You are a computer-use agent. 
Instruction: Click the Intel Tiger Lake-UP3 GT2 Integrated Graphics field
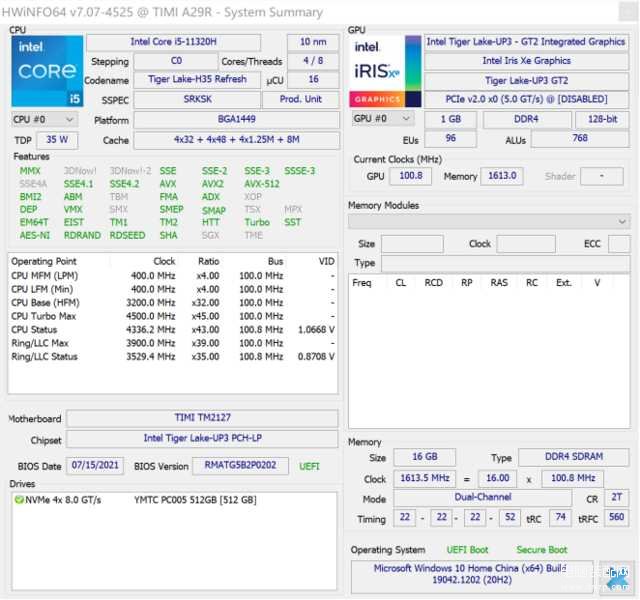(x=526, y=42)
